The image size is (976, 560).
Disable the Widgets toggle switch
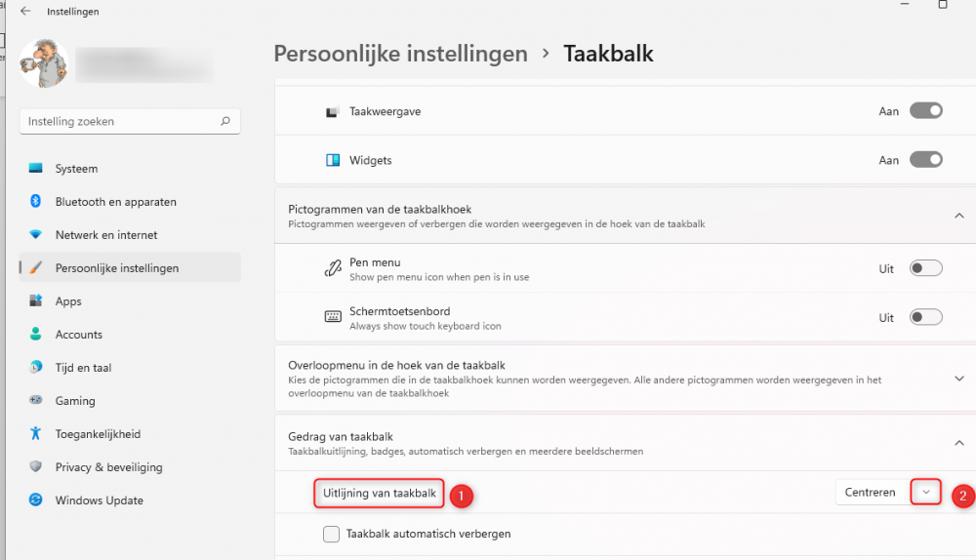[925, 160]
